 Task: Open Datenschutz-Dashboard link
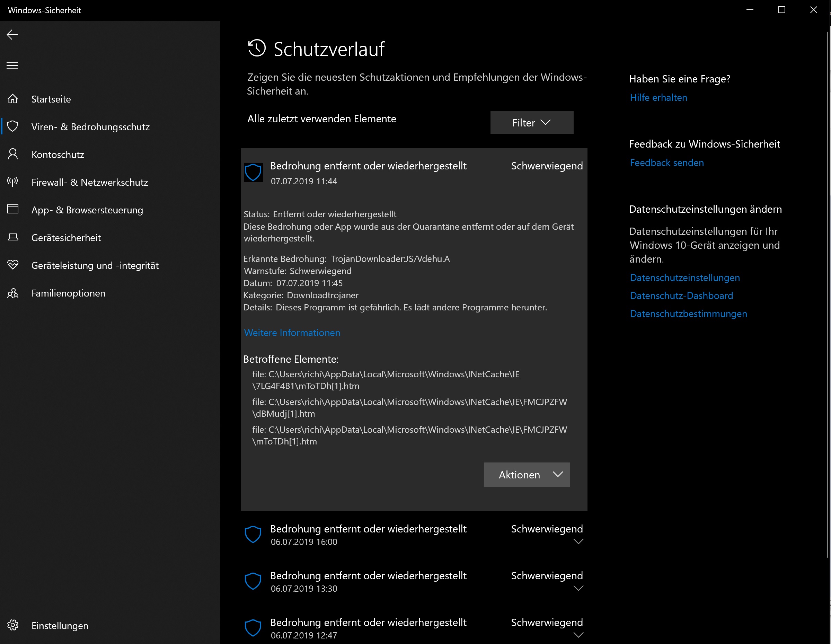681,296
